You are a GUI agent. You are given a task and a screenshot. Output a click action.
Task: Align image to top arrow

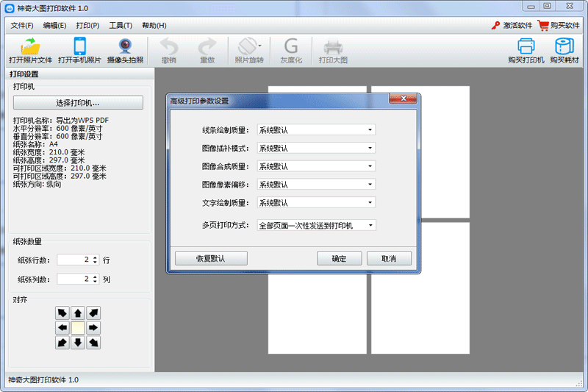click(x=78, y=313)
